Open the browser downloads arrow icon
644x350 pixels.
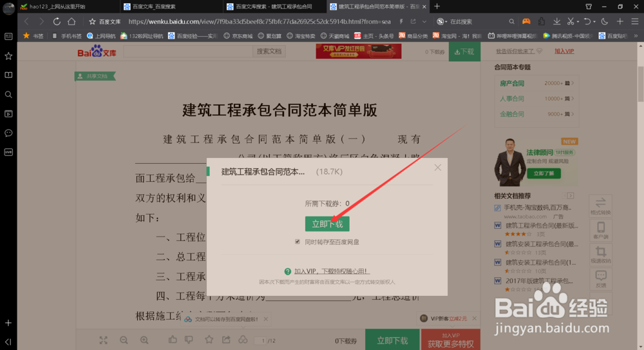point(556,21)
